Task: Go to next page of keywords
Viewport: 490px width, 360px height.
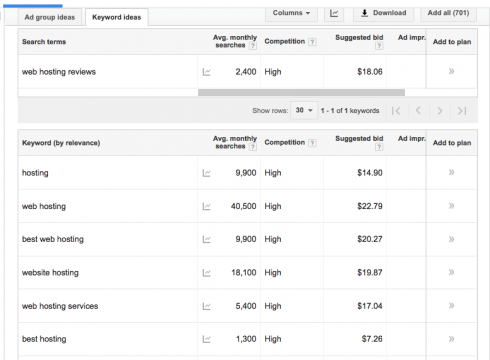Action: tap(440, 110)
